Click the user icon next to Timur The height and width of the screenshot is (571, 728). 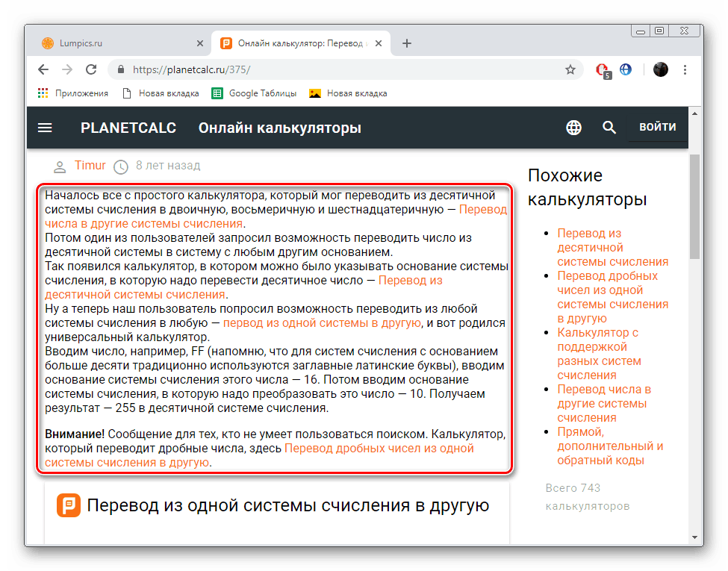[60, 166]
